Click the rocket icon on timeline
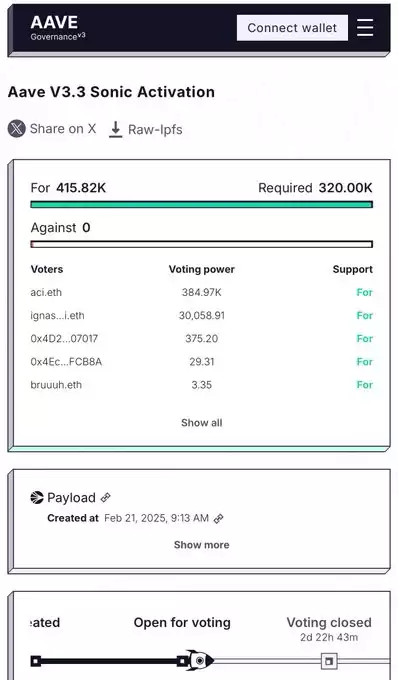 (x=199, y=661)
